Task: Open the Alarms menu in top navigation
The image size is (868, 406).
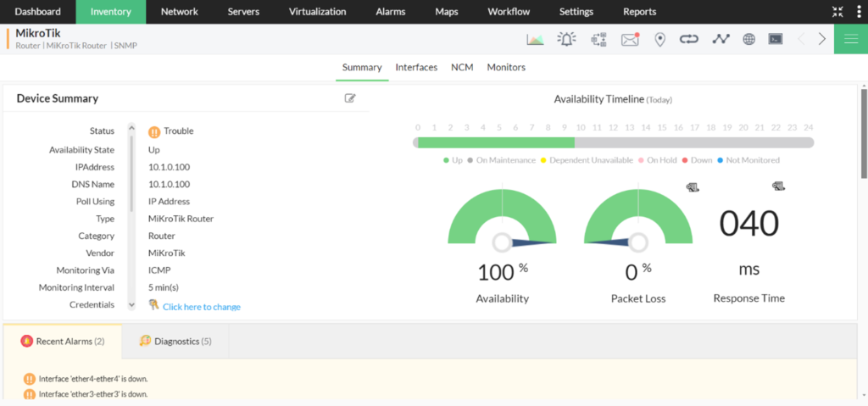Action: click(390, 12)
